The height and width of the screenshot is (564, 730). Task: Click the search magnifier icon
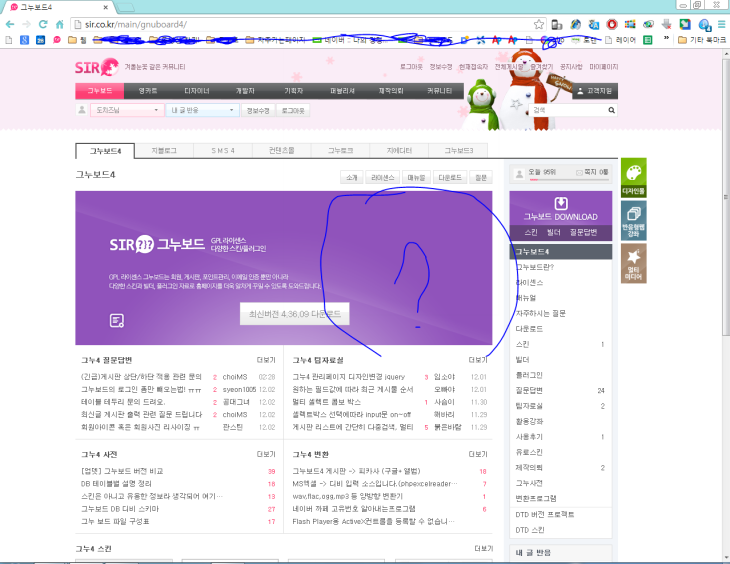point(611,110)
